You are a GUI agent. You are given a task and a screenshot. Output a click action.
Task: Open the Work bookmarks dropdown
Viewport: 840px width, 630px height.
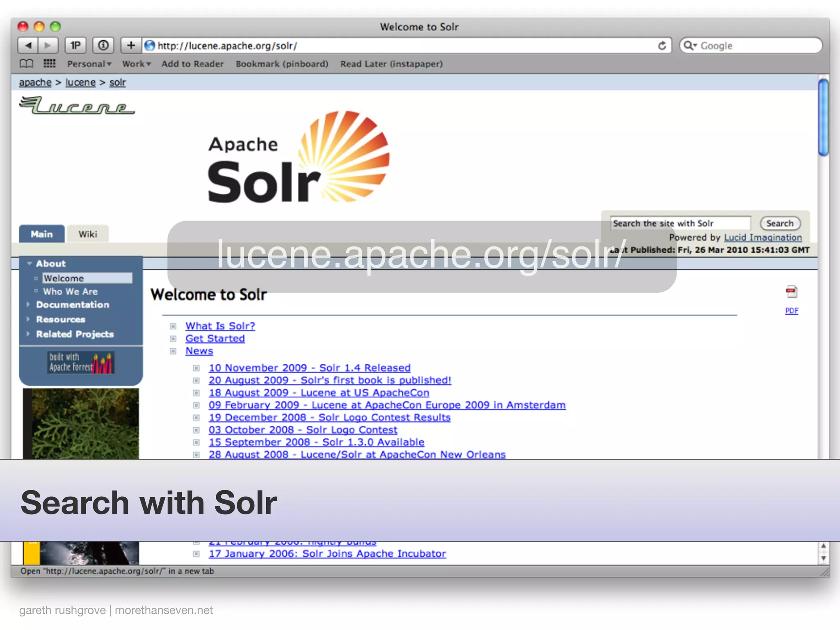(137, 64)
